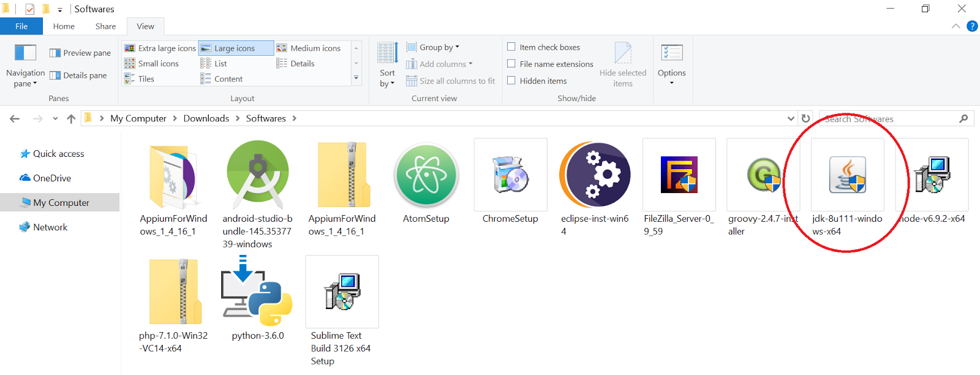
Task: Open the File tab
Action: (x=21, y=26)
